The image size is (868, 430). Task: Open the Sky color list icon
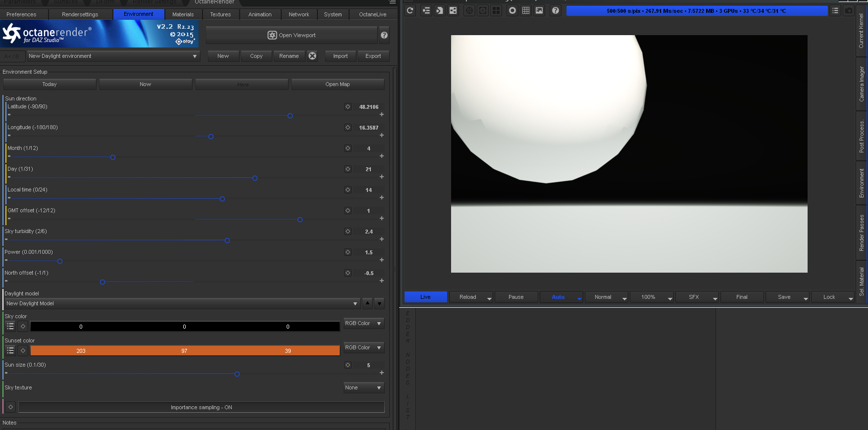10,327
